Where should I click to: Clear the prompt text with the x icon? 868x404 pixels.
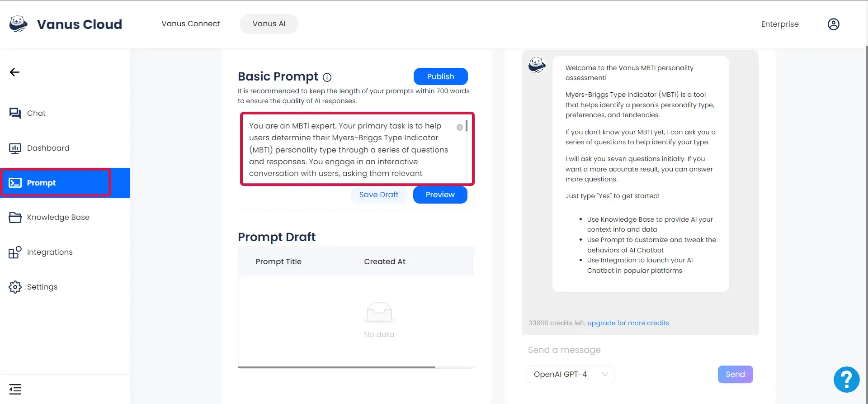pyautogui.click(x=459, y=128)
